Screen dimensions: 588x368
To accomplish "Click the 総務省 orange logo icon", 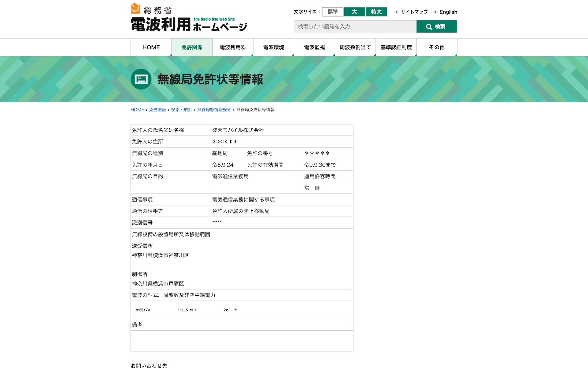I will coord(135,9).
